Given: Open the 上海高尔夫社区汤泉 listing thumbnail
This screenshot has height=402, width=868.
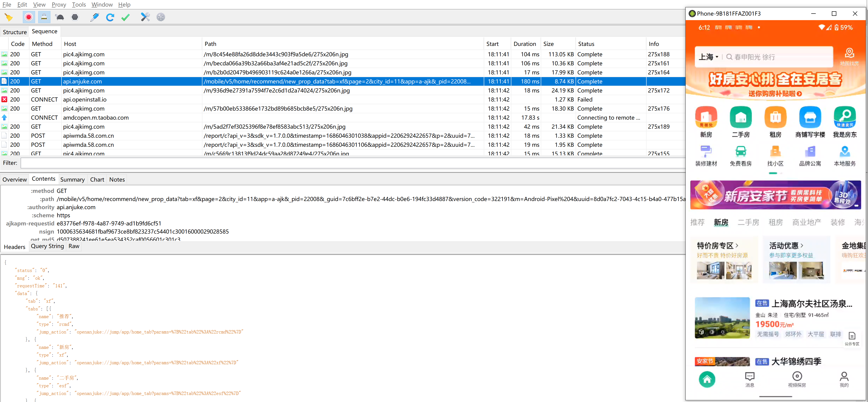Looking at the screenshot, I should click(x=722, y=318).
